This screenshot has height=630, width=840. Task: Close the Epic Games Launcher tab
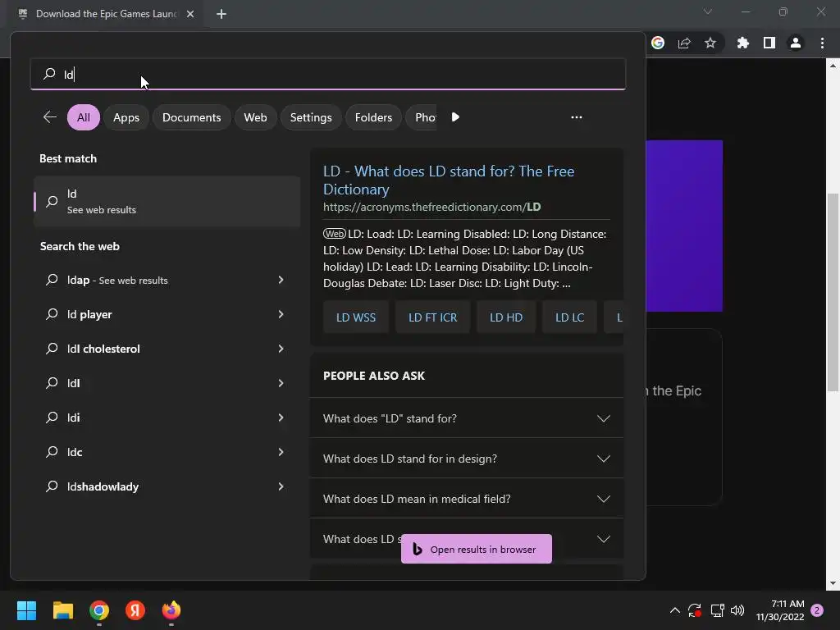click(x=190, y=14)
